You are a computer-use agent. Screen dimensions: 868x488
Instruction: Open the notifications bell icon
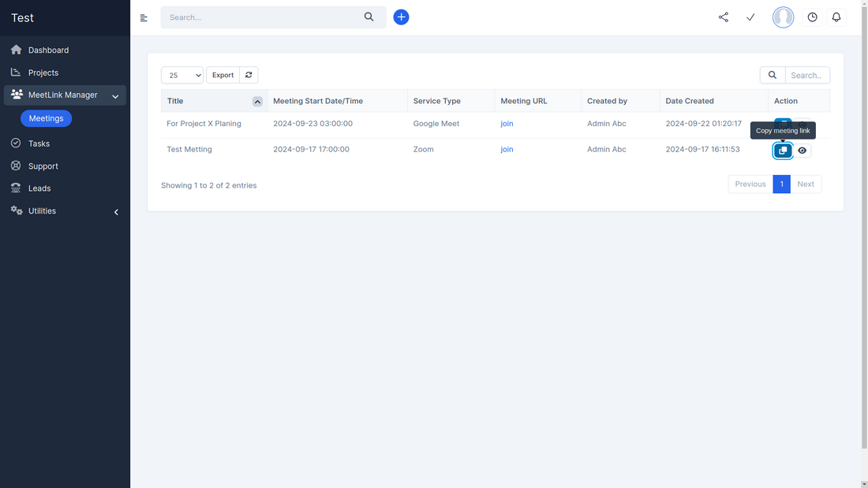coord(836,17)
